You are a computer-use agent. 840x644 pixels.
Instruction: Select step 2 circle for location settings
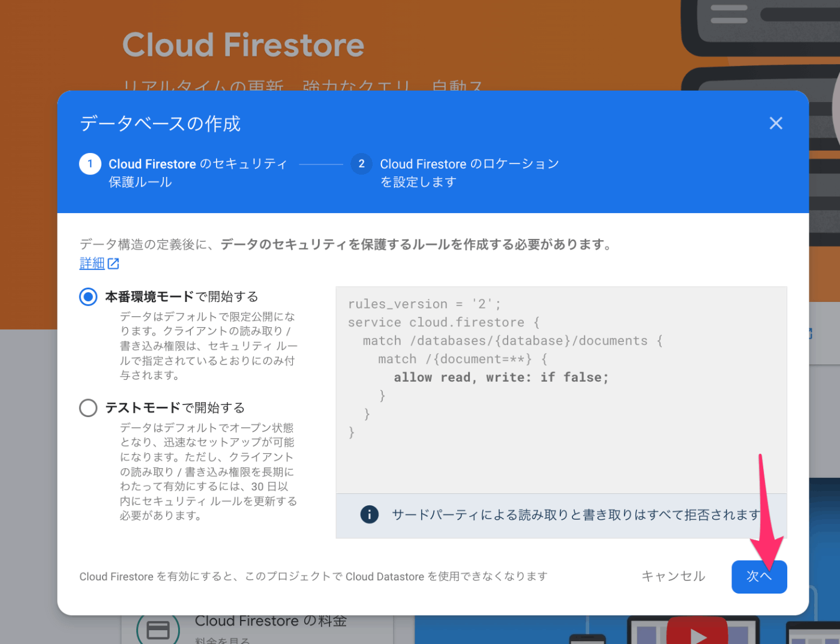tap(361, 164)
